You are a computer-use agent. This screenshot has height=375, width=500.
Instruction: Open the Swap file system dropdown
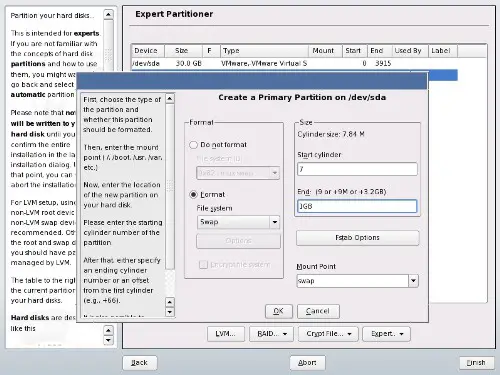238,222
